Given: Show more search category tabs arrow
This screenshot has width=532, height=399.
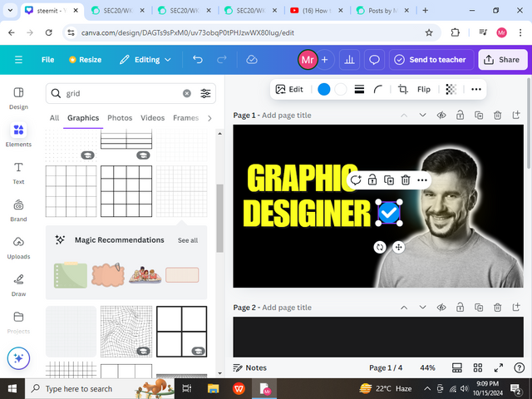Looking at the screenshot, I should tap(209, 118).
